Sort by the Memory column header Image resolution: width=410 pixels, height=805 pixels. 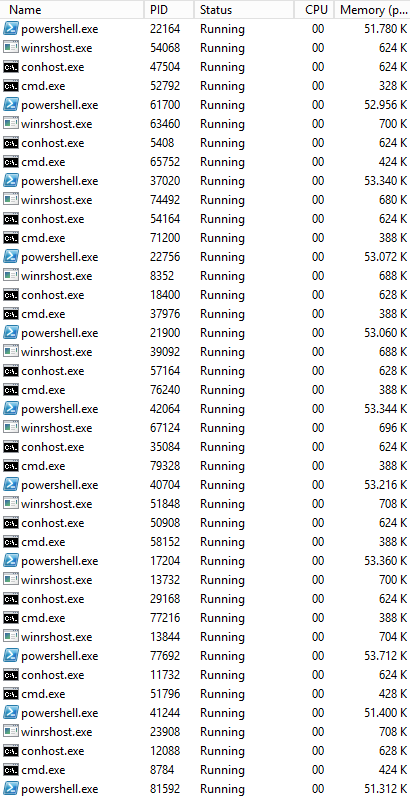coord(372,10)
